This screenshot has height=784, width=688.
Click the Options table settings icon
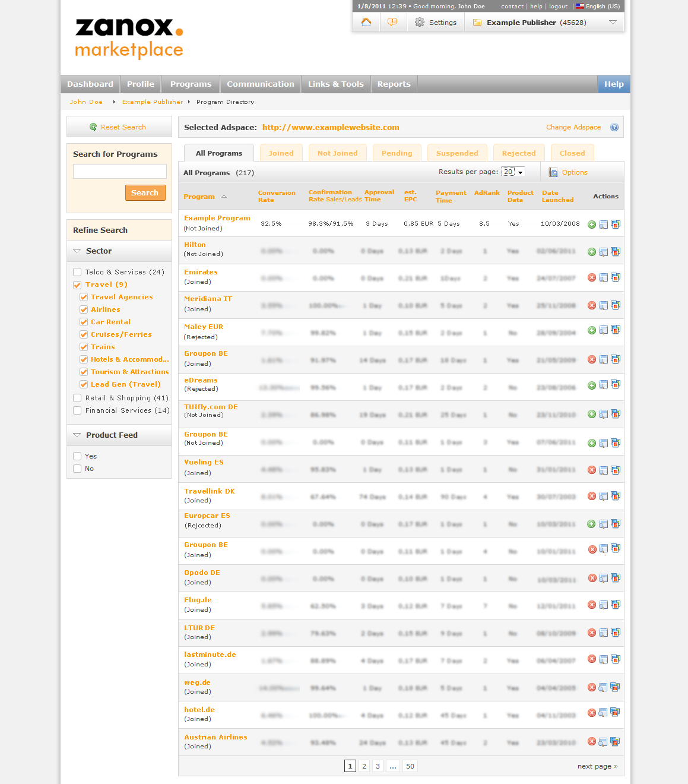pos(553,172)
